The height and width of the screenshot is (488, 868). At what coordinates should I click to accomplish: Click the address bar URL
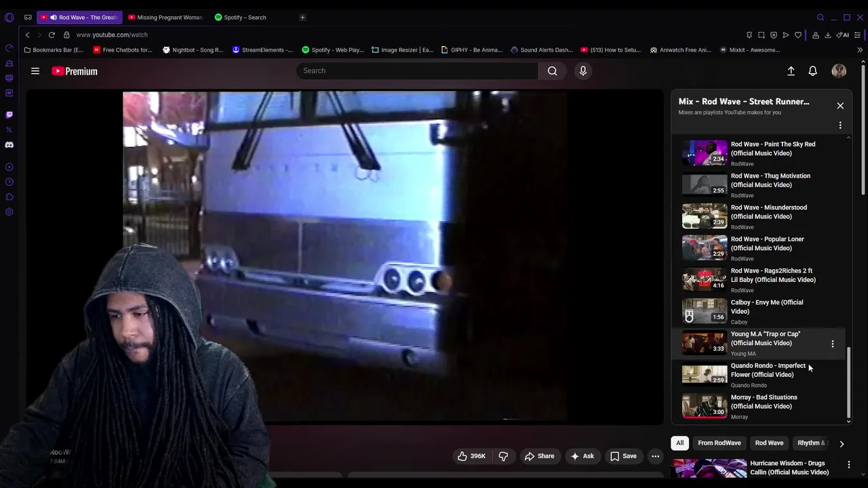pyautogui.click(x=112, y=35)
